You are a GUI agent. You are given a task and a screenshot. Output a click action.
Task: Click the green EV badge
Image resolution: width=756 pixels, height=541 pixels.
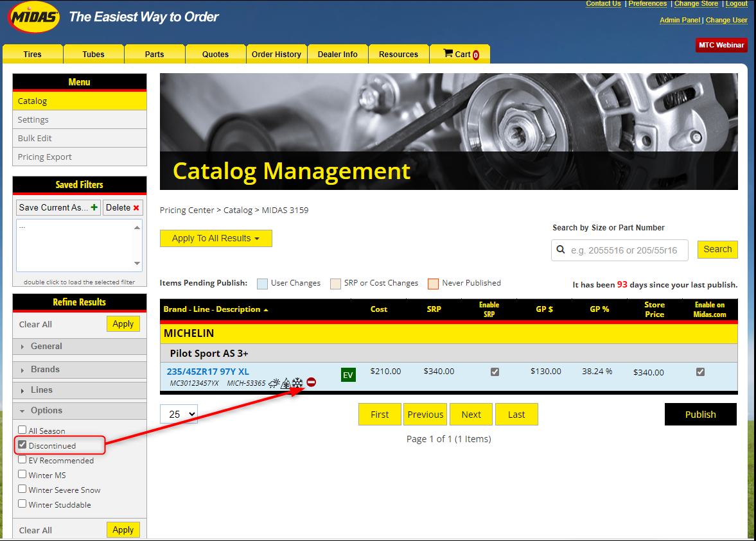tap(348, 375)
